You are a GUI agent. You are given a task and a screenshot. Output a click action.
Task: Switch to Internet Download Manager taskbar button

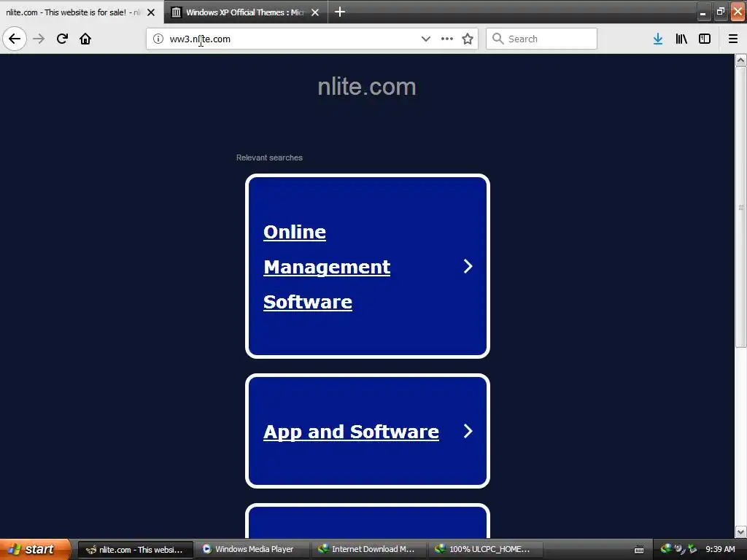pyautogui.click(x=370, y=550)
